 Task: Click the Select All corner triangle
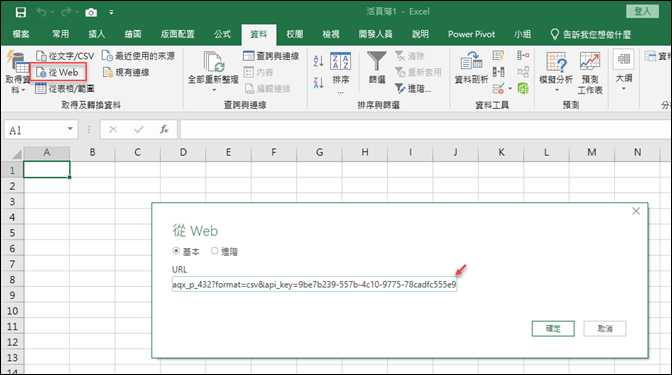coord(16,153)
